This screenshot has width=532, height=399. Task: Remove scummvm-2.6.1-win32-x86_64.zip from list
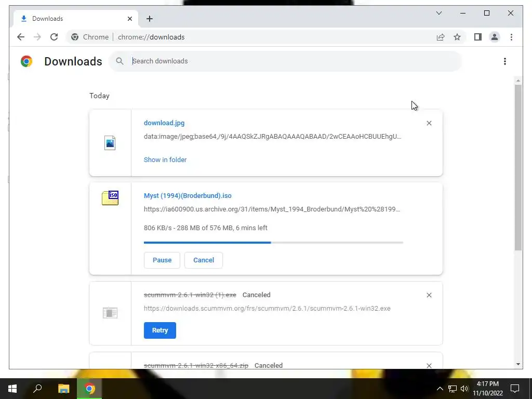[429, 365]
